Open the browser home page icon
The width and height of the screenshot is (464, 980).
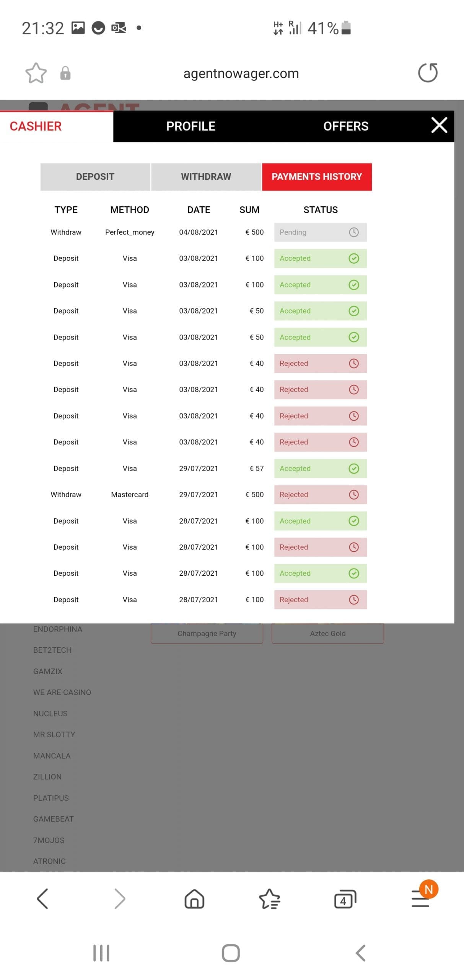pyautogui.click(x=194, y=898)
